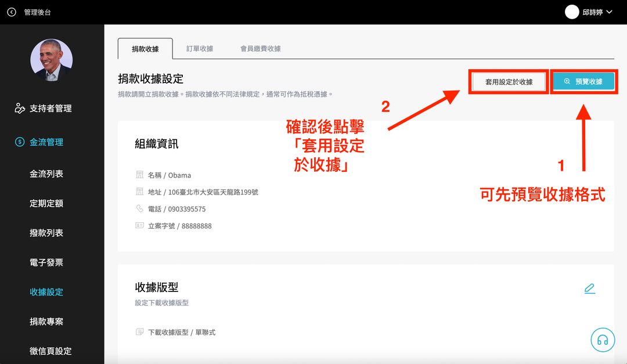Click the user avatar circle next to 邱詩婷
Image resolution: width=627 pixels, height=364 pixels.
click(x=572, y=12)
